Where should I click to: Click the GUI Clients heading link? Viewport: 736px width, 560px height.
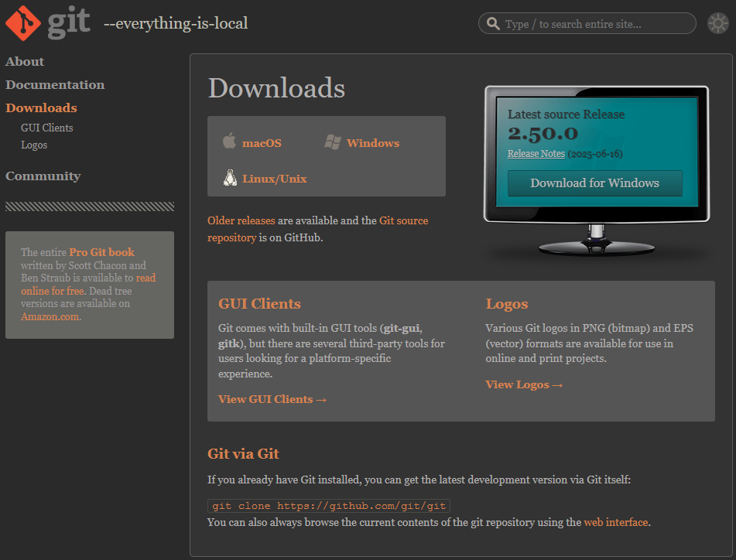259,304
